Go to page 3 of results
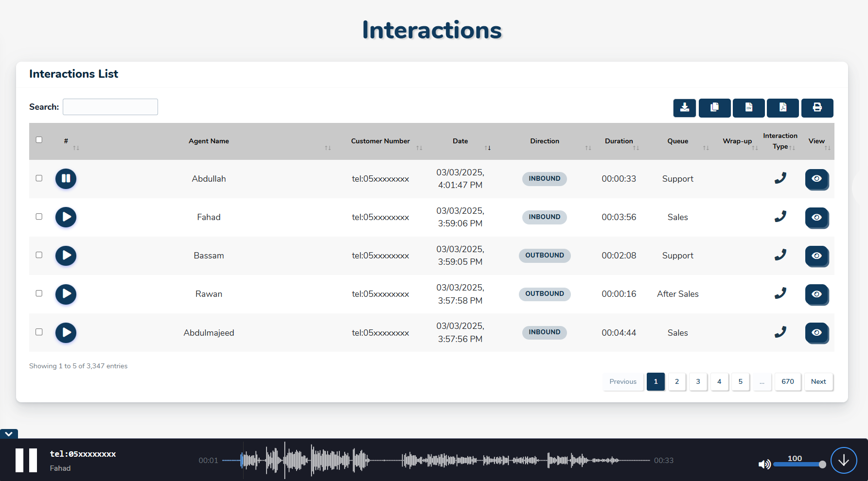Image resolution: width=868 pixels, height=481 pixels. click(698, 382)
